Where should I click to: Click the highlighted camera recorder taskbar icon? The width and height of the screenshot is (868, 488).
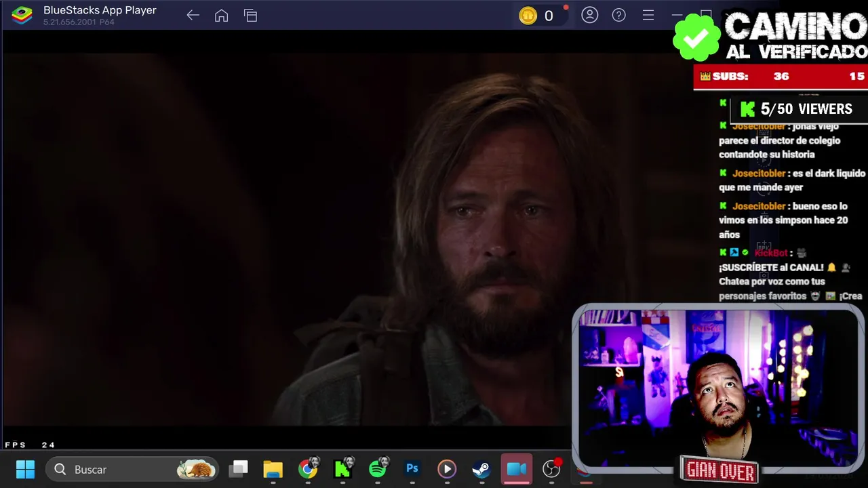click(517, 469)
